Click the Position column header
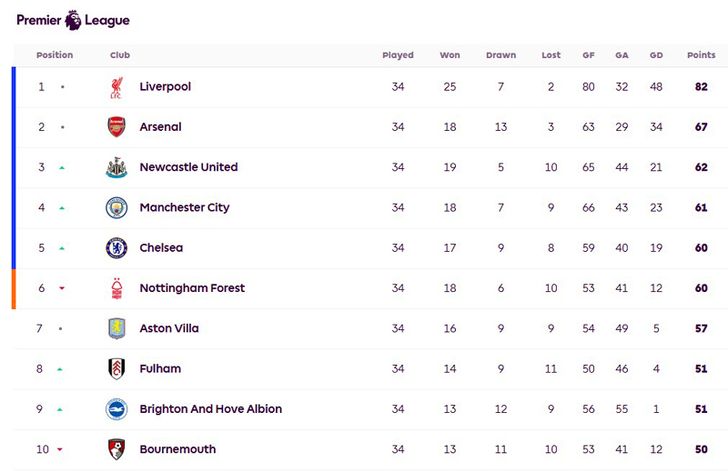This screenshot has height=471, width=728. [x=55, y=55]
